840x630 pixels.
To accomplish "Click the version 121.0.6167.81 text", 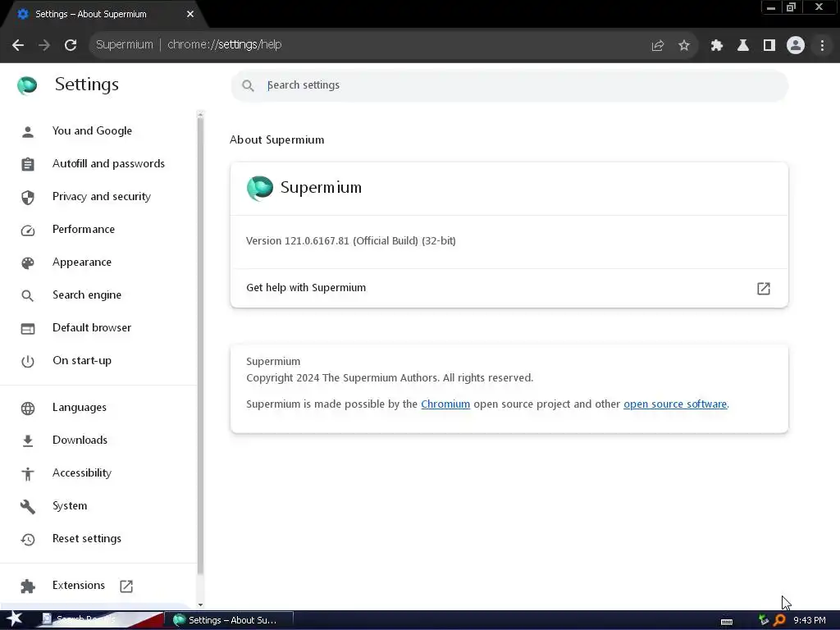I will pos(351,241).
